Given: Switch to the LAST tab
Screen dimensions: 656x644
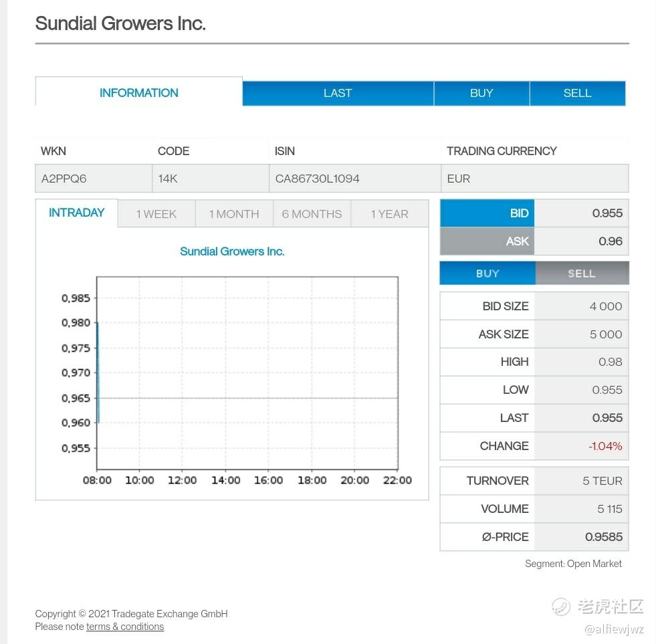Looking at the screenshot, I should (338, 94).
